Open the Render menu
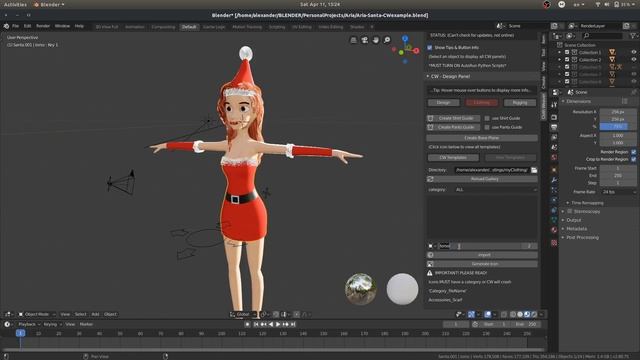The height and width of the screenshot is (360, 640). tap(43, 26)
